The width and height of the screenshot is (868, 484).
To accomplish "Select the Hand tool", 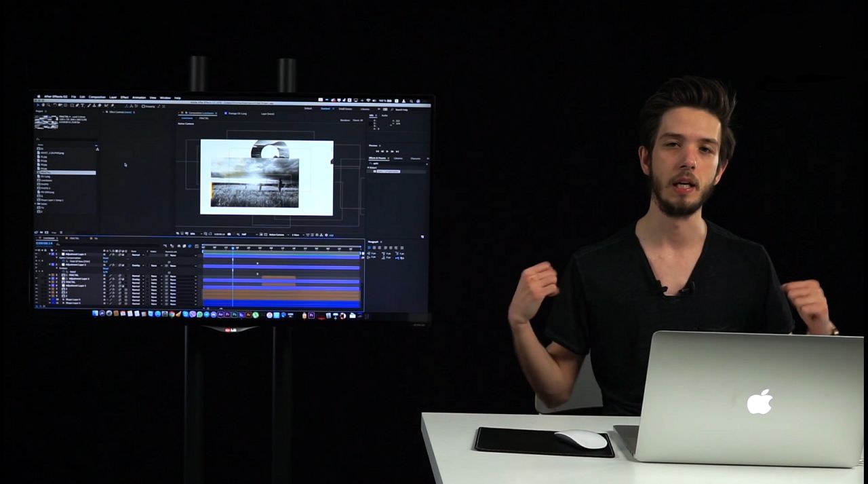I will (43, 104).
